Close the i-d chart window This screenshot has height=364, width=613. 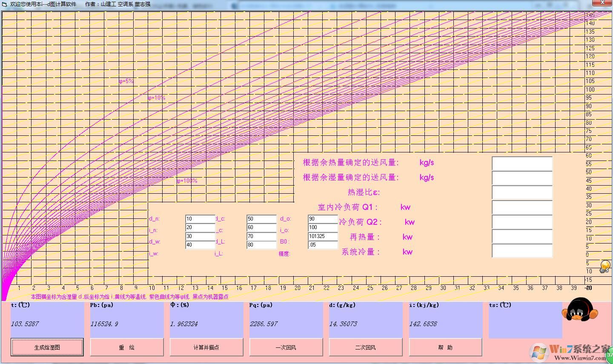[603, 3]
